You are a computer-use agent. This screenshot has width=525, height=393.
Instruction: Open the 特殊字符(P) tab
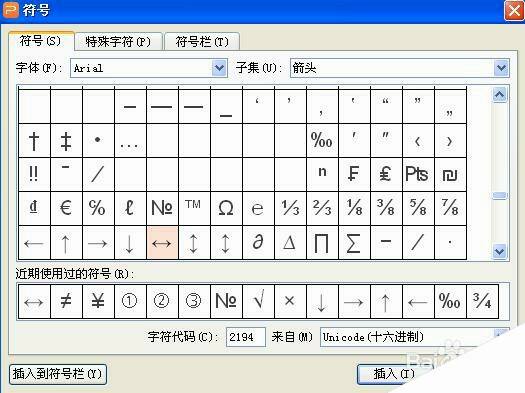[x=118, y=42]
